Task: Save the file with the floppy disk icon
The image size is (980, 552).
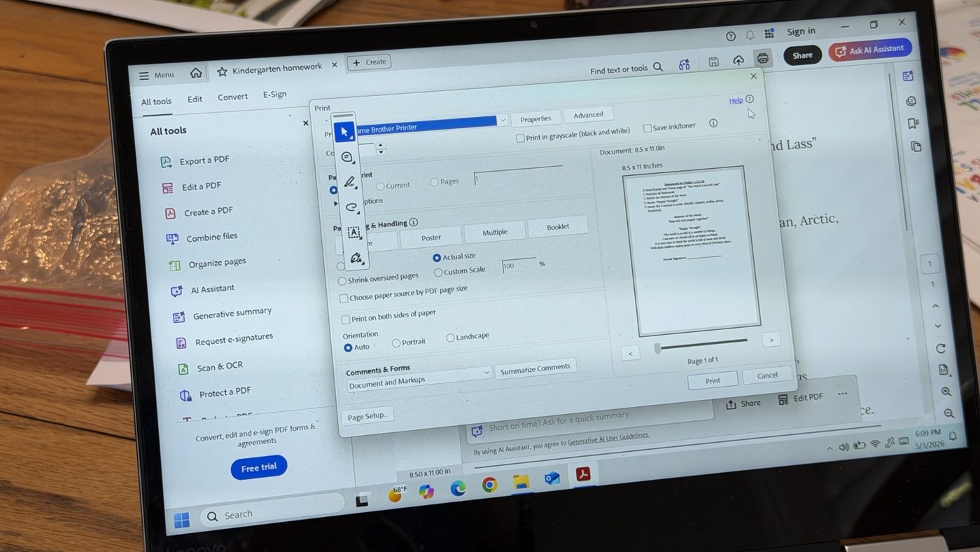Action: click(713, 62)
